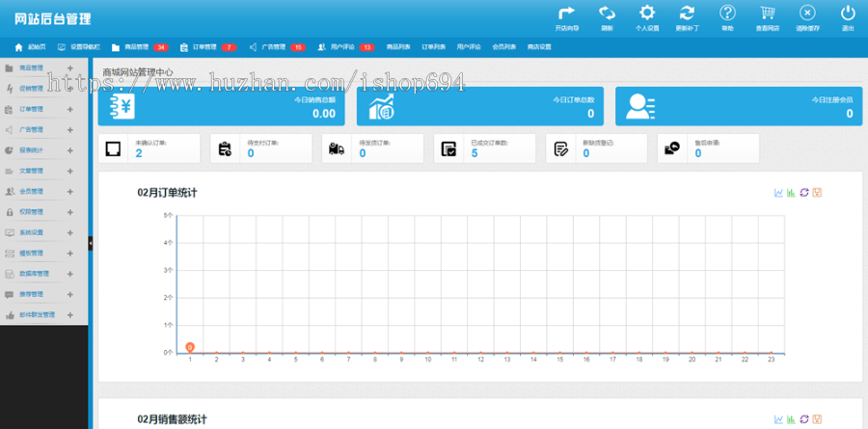Expand 订单管理 plus in sidebar
The width and height of the screenshot is (868, 429).
(69, 109)
